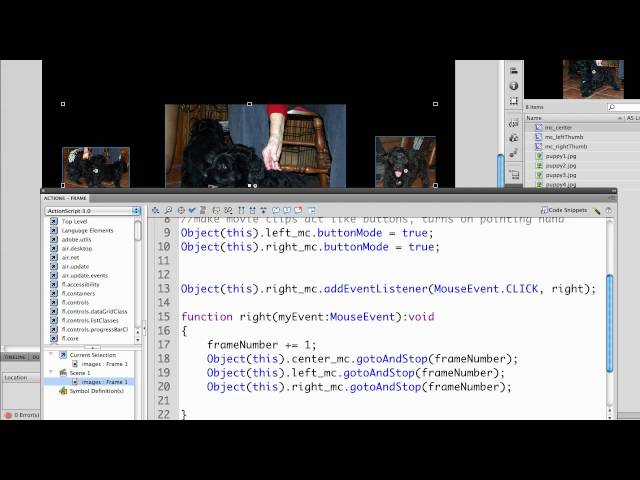Click the Apply block comment icon
The image size is (640, 480).
click(276, 211)
